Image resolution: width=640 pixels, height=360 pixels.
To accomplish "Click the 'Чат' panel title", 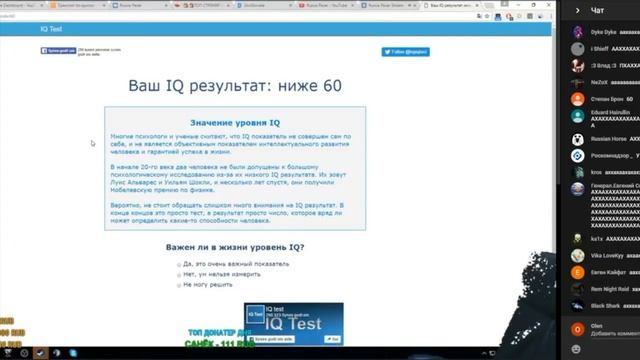I will [597, 11].
